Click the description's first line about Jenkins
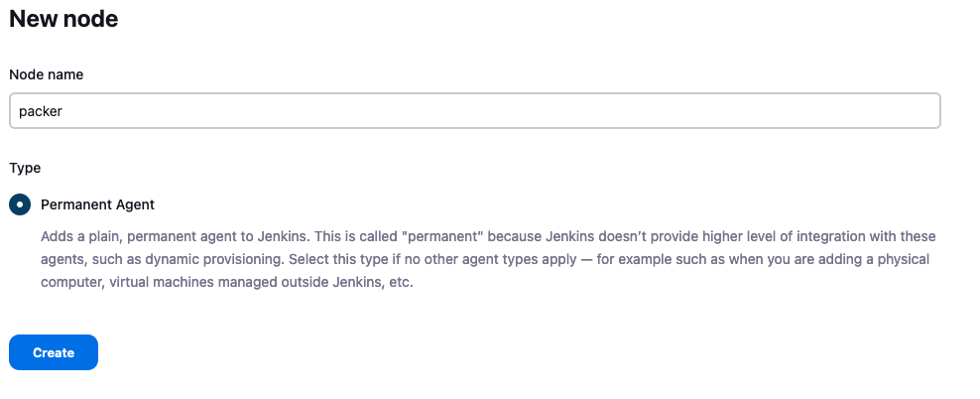Viewport: 980px width, 399px height. pyautogui.click(x=486, y=237)
